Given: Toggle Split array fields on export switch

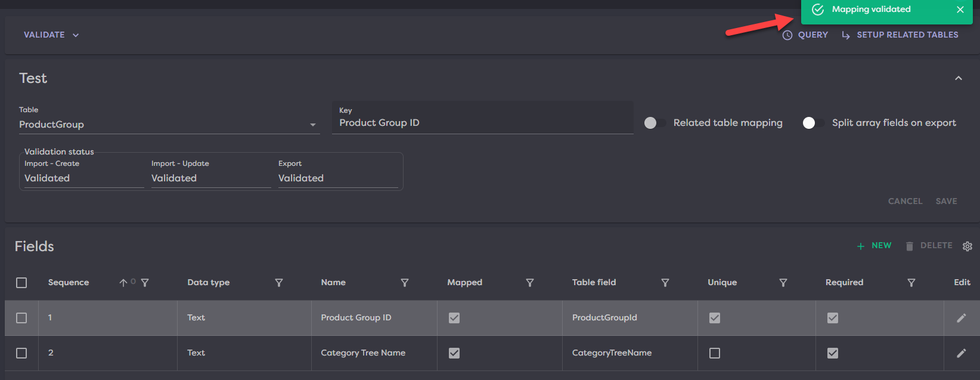Looking at the screenshot, I should pos(813,123).
